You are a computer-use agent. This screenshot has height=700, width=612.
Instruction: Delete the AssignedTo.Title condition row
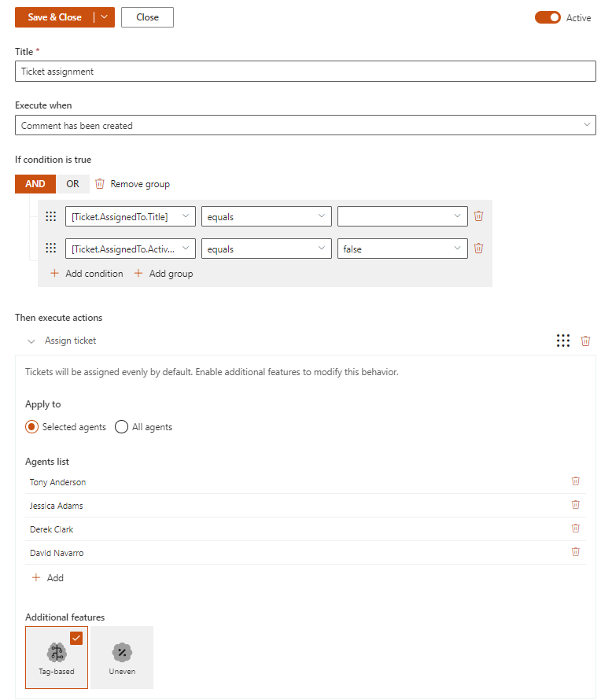[x=478, y=216]
